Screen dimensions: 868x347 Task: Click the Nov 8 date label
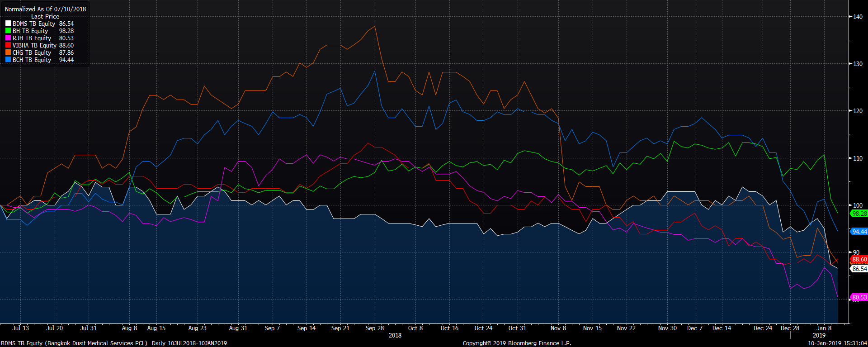pos(558,328)
